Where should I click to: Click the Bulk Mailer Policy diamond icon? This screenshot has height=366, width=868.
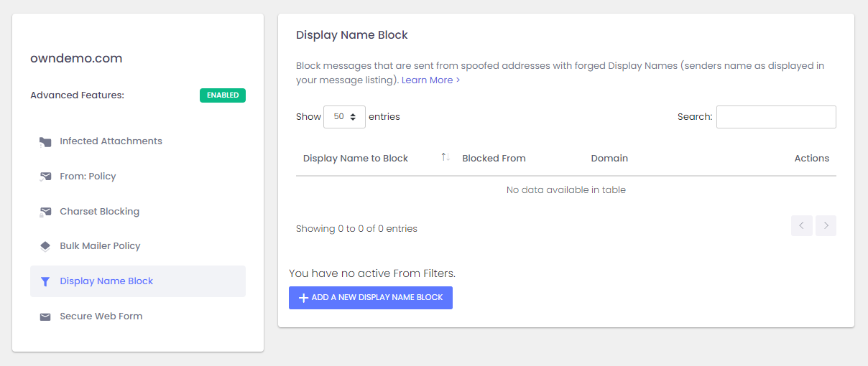(x=45, y=246)
